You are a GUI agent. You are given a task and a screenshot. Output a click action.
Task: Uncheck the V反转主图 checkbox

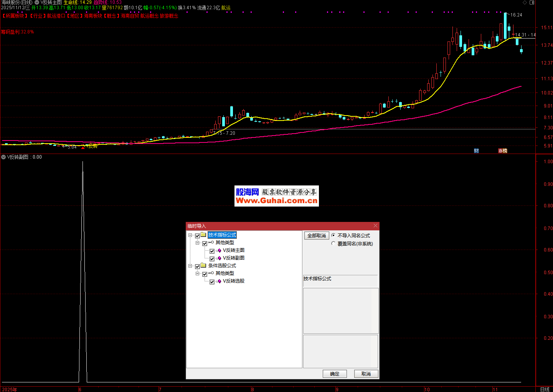coord(212,251)
